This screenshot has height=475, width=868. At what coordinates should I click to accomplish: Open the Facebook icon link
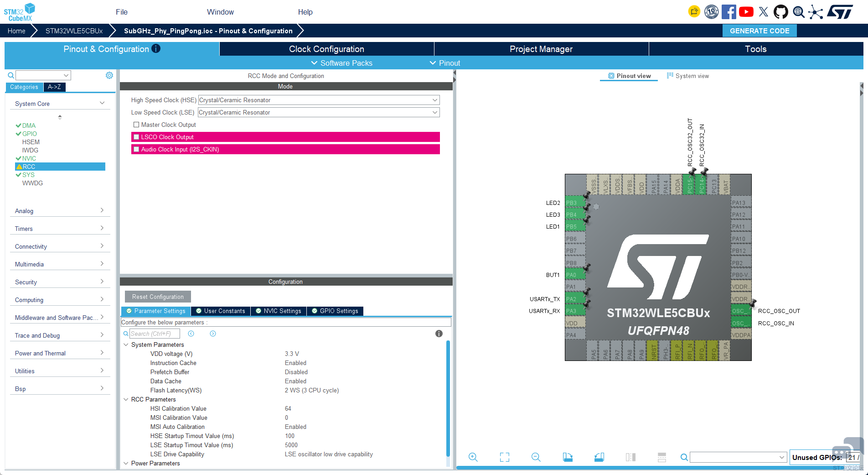pyautogui.click(x=728, y=12)
